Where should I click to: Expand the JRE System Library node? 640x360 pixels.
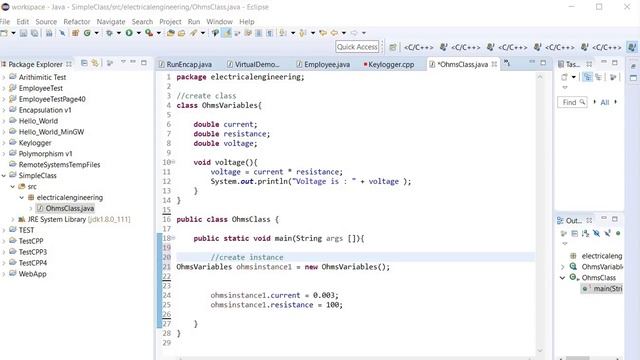pos(13,220)
